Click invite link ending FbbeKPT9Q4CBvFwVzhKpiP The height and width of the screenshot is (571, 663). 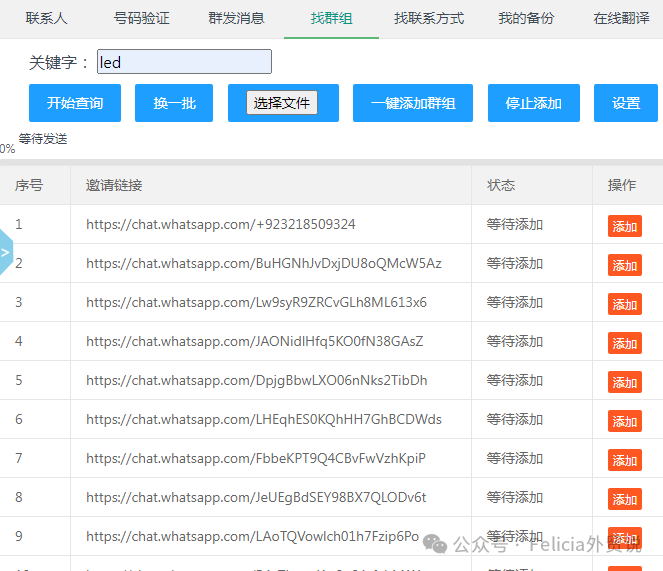point(256,458)
